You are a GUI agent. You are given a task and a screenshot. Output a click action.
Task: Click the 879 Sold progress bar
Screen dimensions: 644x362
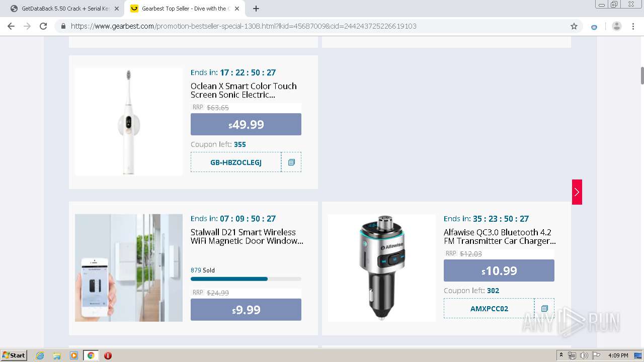pyautogui.click(x=246, y=279)
